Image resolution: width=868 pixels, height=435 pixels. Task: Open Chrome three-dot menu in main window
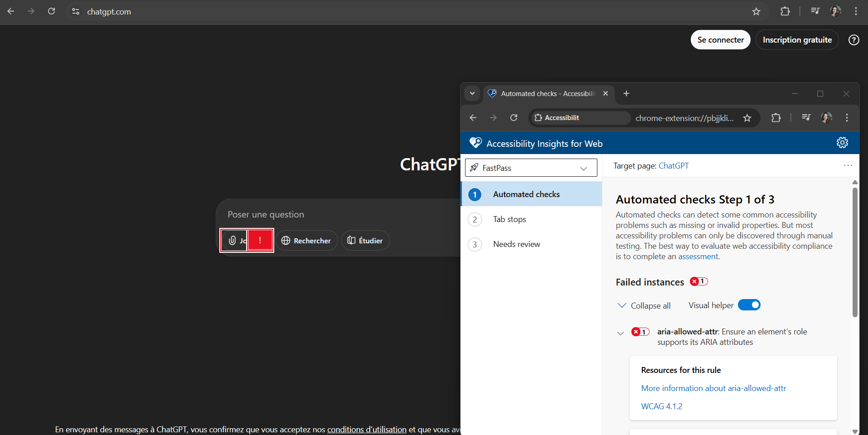point(856,11)
